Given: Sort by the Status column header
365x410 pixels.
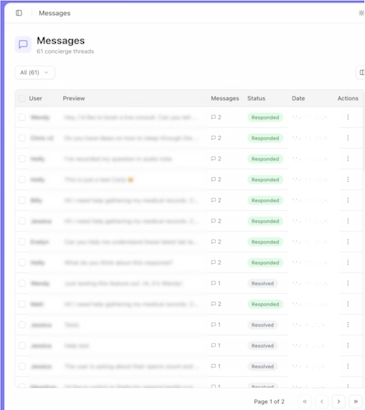Looking at the screenshot, I should click(x=256, y=98).
